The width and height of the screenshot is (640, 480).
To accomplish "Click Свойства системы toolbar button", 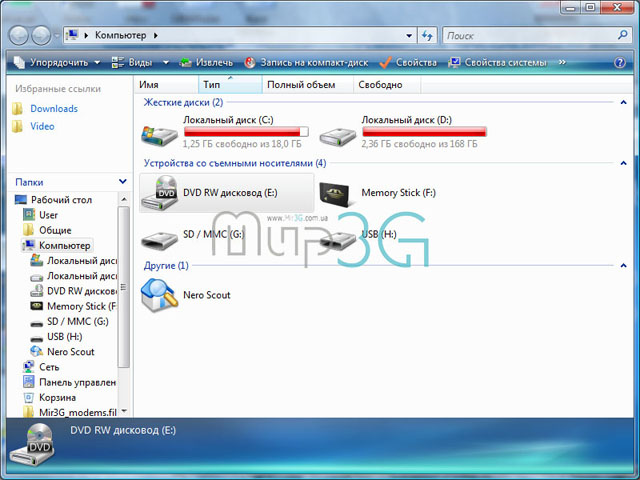I will click(497, 62).
